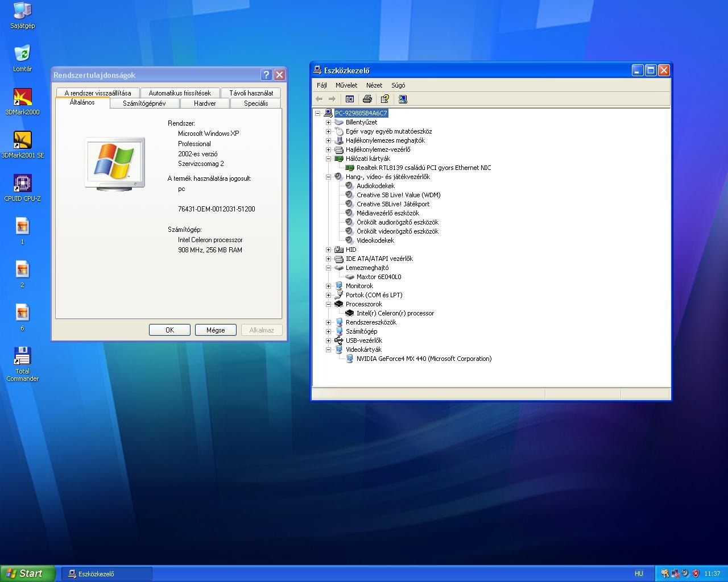
Task: Select NVIDIA GeForce4 MX 440 device
Action: click(424, 359)
